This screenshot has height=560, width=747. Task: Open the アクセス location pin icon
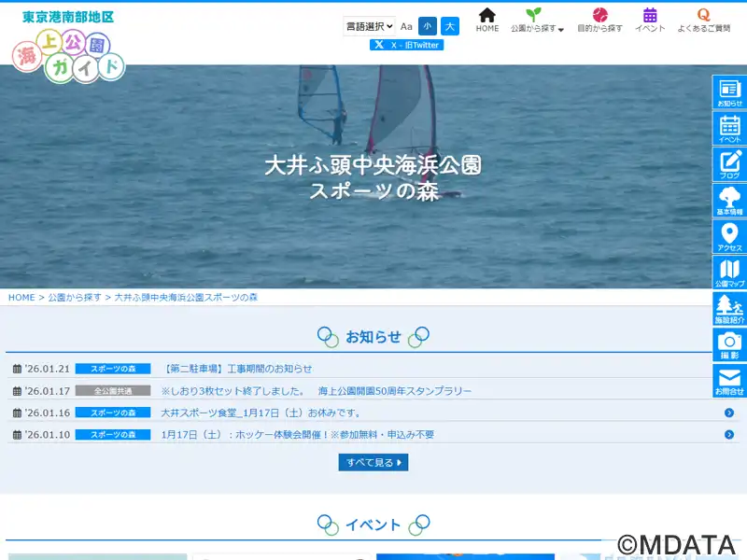coord(729,237)
